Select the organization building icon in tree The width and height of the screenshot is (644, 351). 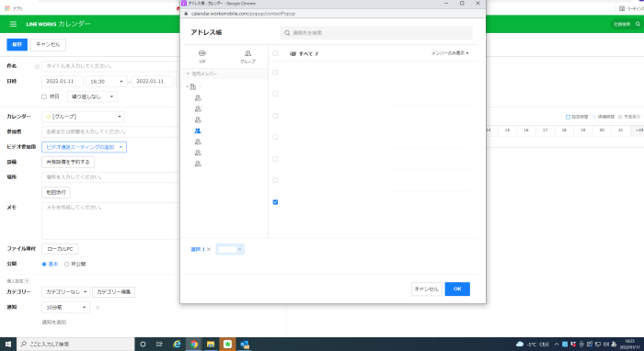click(193, 87)
